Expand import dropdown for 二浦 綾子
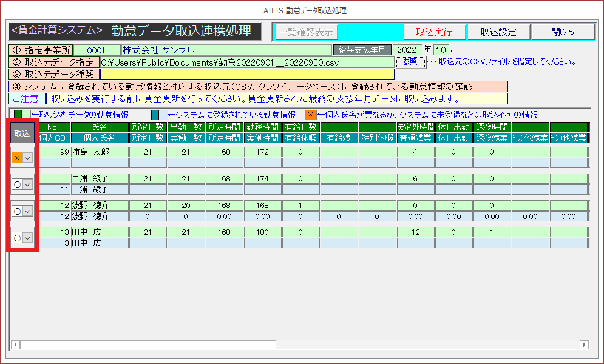This screenshot has width=604, height=364. 28,184
